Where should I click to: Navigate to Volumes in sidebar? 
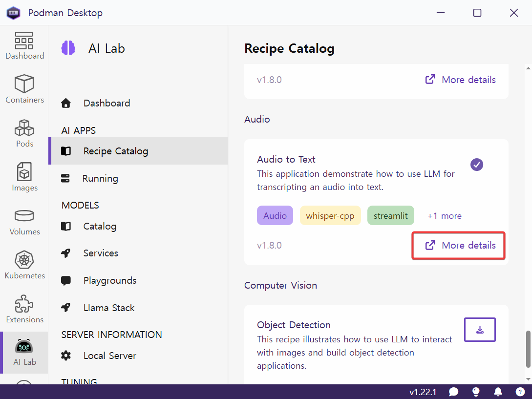coord(24,221)
